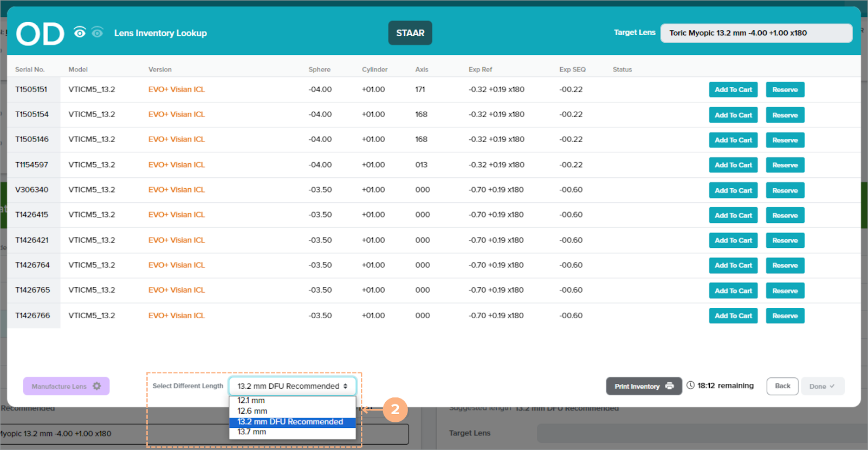Click the STAAR manufacturer button

coord(410,33)
